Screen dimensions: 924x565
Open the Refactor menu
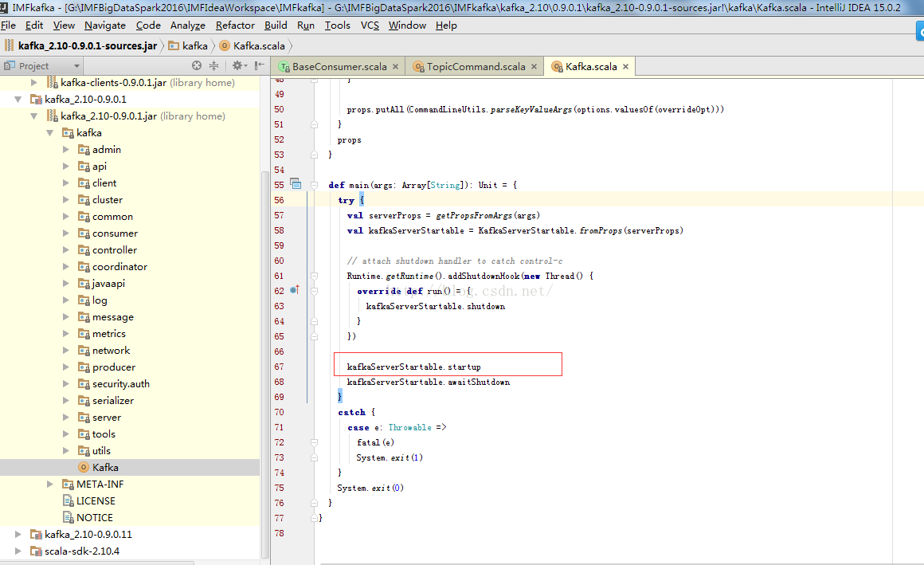click(x=235, y=26)
